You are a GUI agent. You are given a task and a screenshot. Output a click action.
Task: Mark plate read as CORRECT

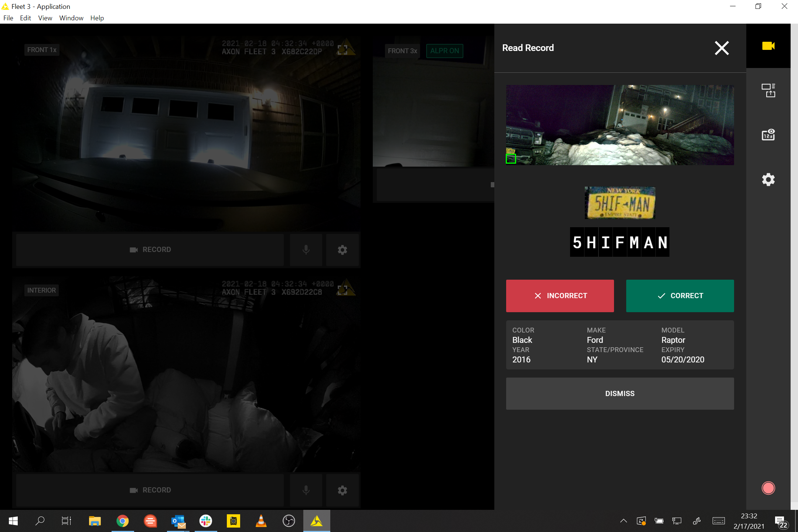[680, 296]
